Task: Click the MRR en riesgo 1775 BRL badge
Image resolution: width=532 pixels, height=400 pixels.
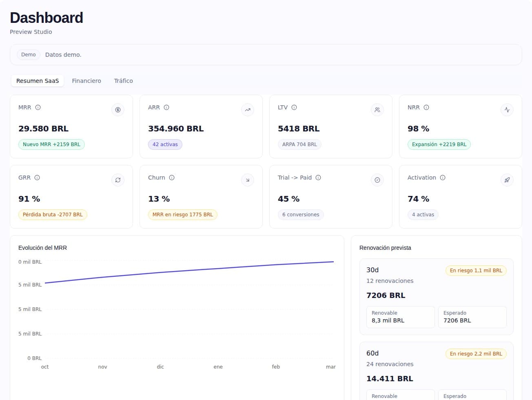Action: tap(183, 215)
